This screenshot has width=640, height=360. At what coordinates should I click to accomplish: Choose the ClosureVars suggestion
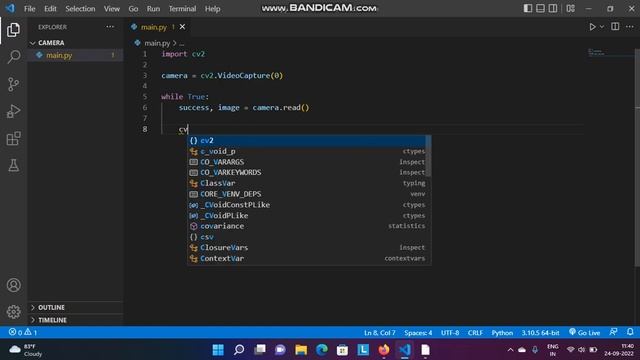click(306, 248)
